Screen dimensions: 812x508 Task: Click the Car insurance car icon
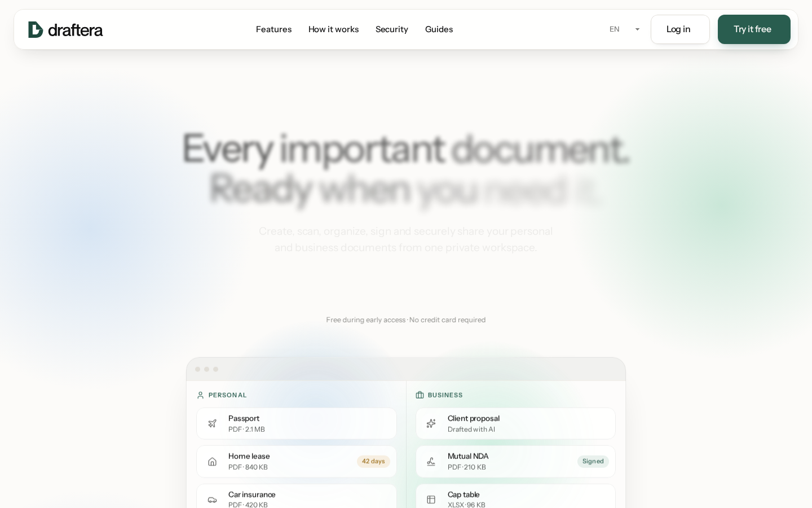pyautogui.click(x=212, y=500)
